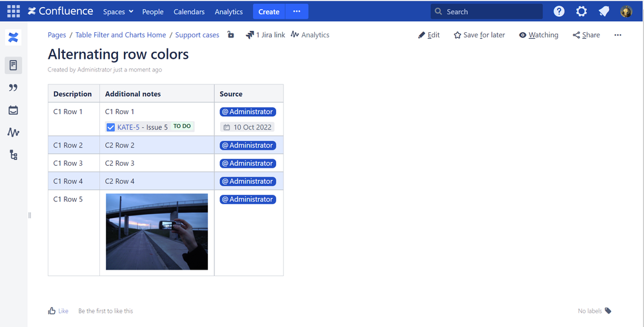644x327 pixels.
Task: Toggle Watching eye button
Action: pyautogui.click(x=538, y=35)
